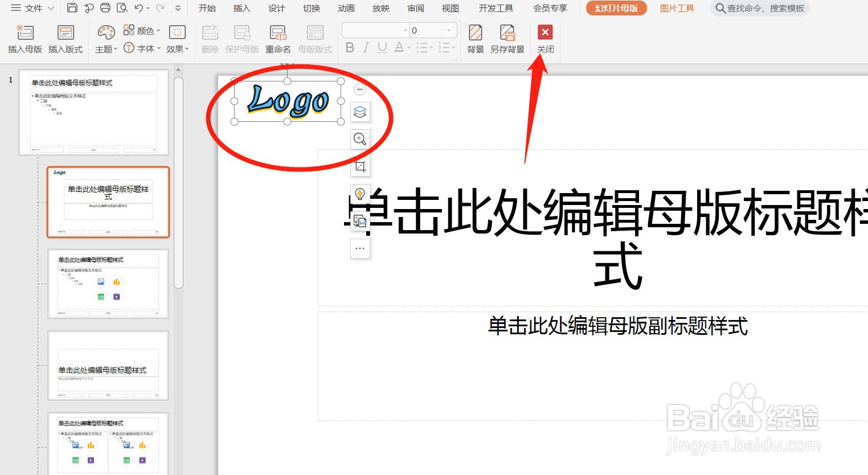Select the 幻灯片母版 tab
The height and width of the screenshot is (475, 868).
(616, 8)
